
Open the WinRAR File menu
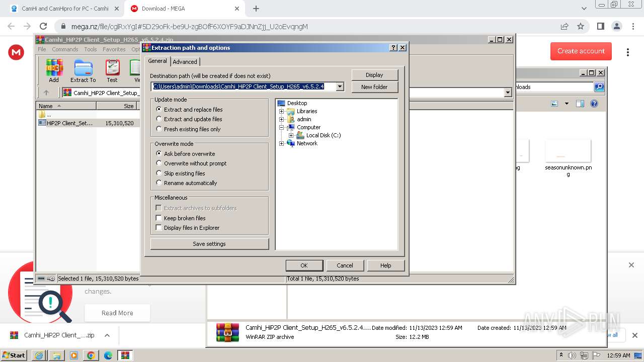click(x=42, y=49)
